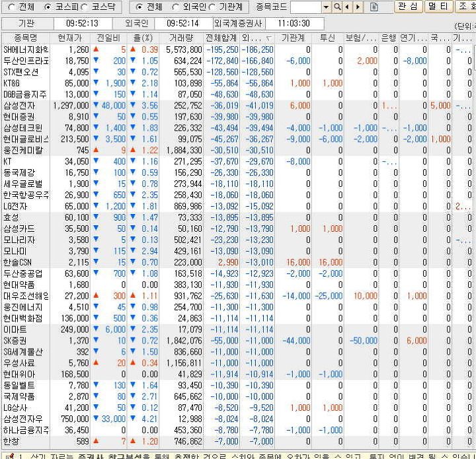Select the 대우조선해양 row name
This screenshot has height=459, width=476.
tap(26, 296)
